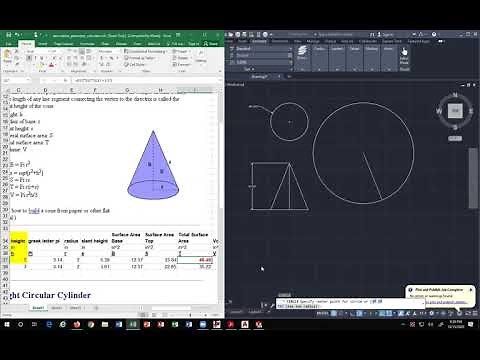Switch to the Express Tools tab in AutoCAD

(x=392, y=41)
